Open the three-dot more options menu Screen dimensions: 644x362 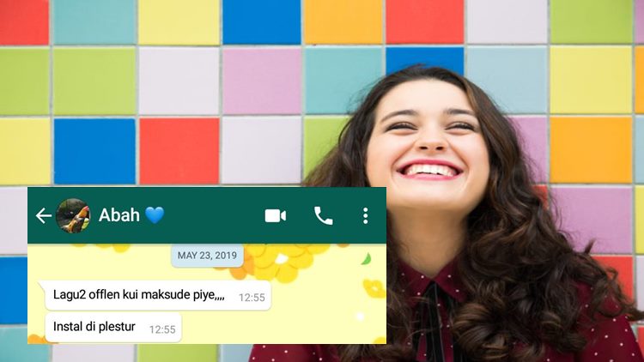tap(365, 216)
